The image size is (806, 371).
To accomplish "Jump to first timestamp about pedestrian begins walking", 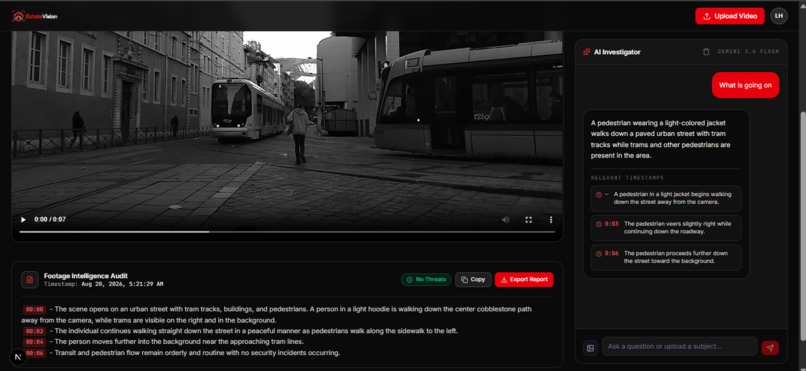I will [666, 198].
